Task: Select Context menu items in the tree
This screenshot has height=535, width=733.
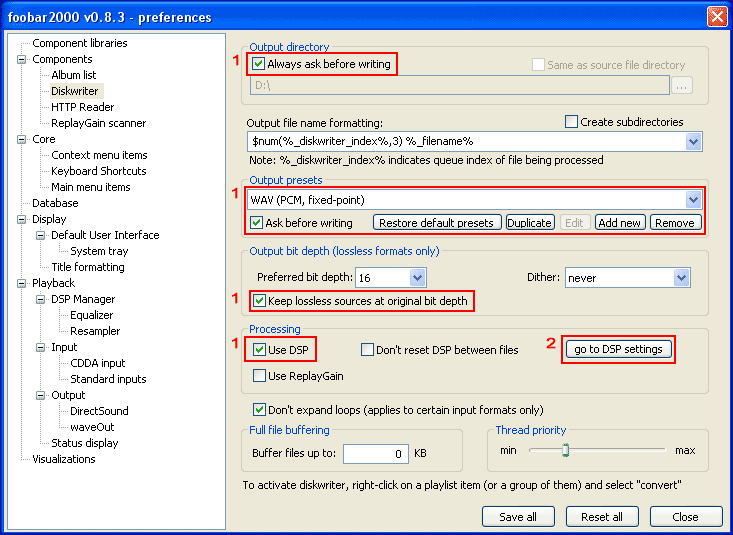Action: tap(99, 155)
